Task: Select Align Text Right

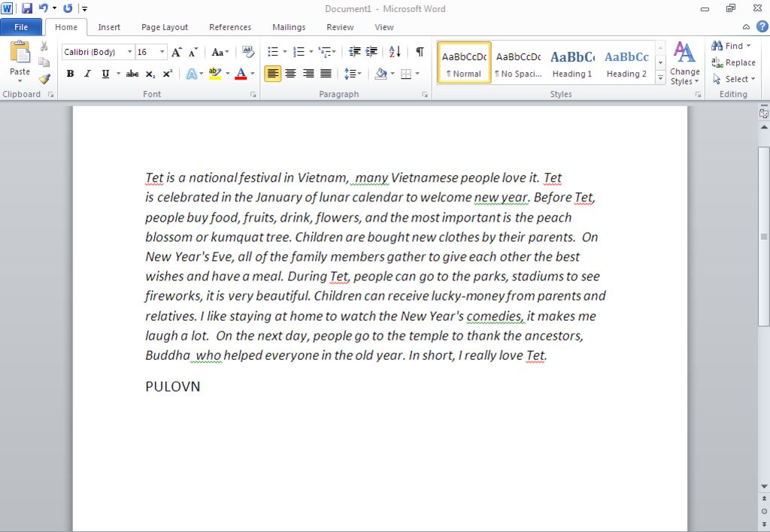Action: pyautogui.click(x=308, y=74)
